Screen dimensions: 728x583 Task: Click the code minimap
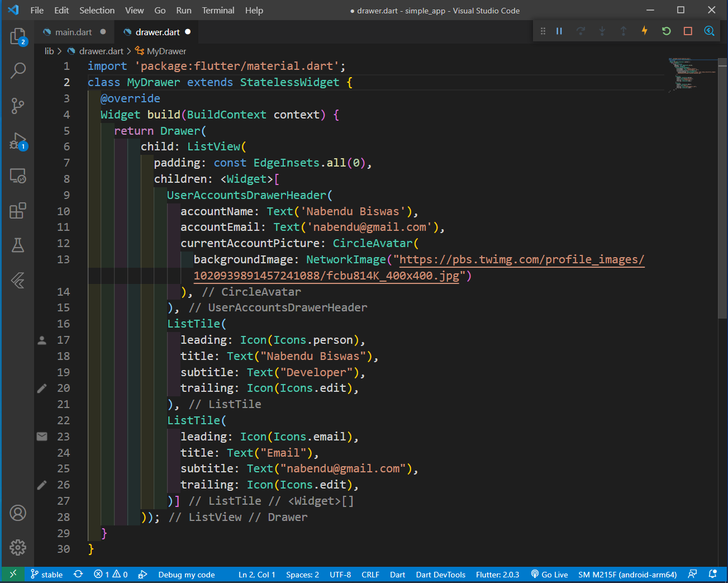pyautogui.click(x=693, y=74)
